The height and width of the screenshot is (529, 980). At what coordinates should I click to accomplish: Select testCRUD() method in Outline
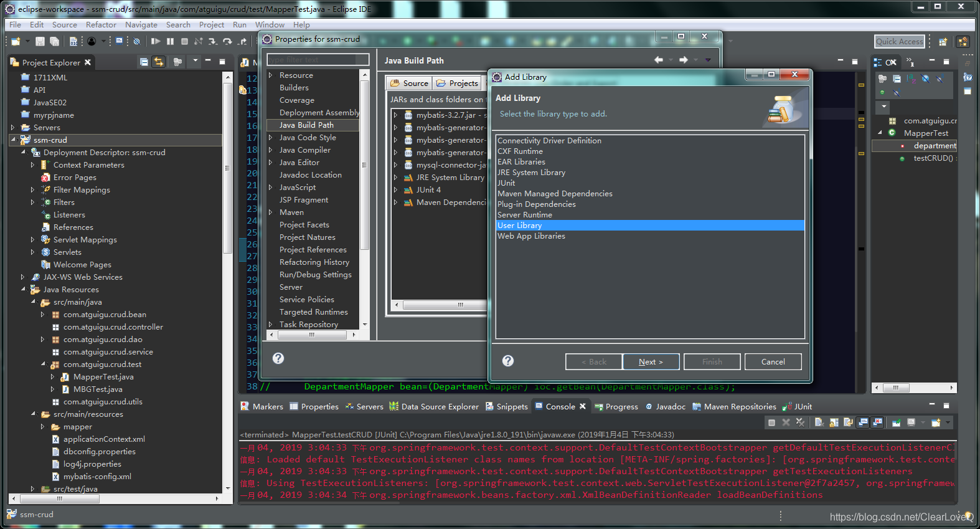[x=933, y=158]
